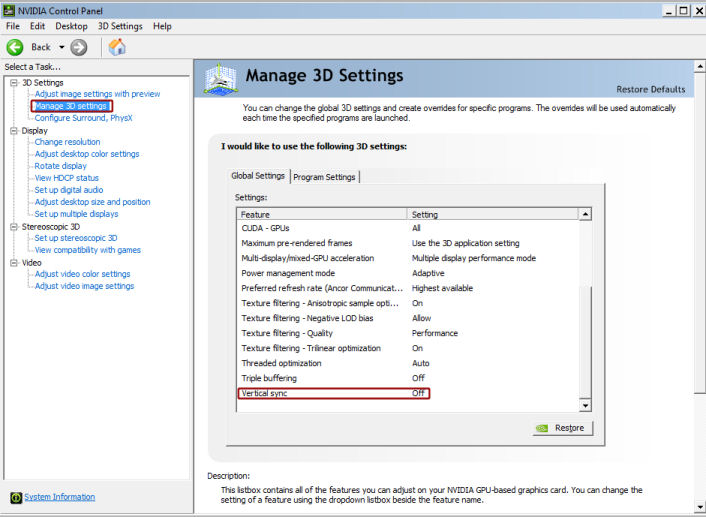Click the Setting column header

[x=493, y=214]
